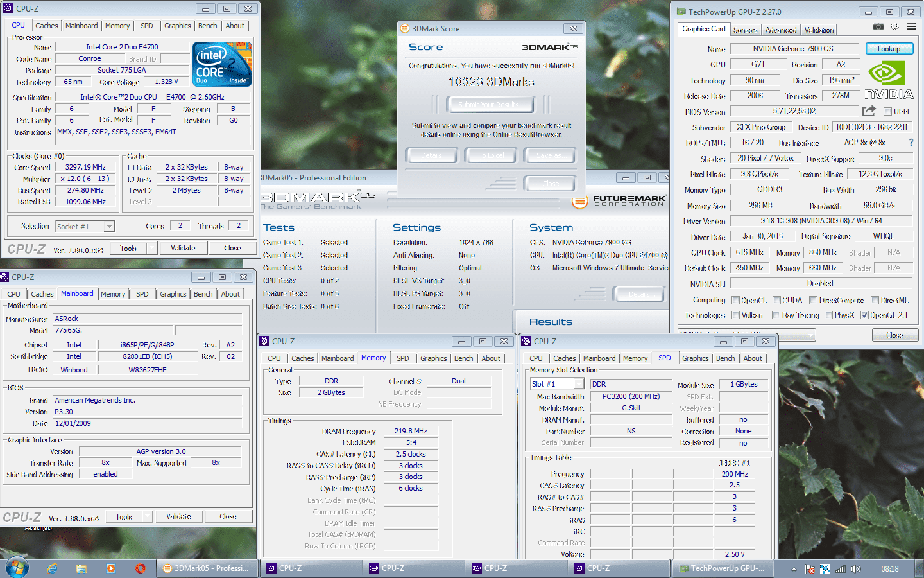Click Validate in the CPU-Z CPU window
924x578 pixels.
click(183, 248)
